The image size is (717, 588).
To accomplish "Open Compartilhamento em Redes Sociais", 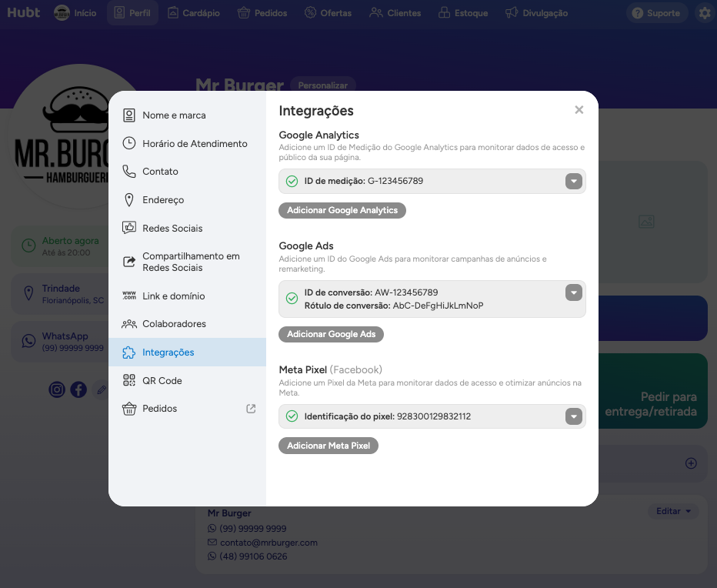I will click(188, 262).
